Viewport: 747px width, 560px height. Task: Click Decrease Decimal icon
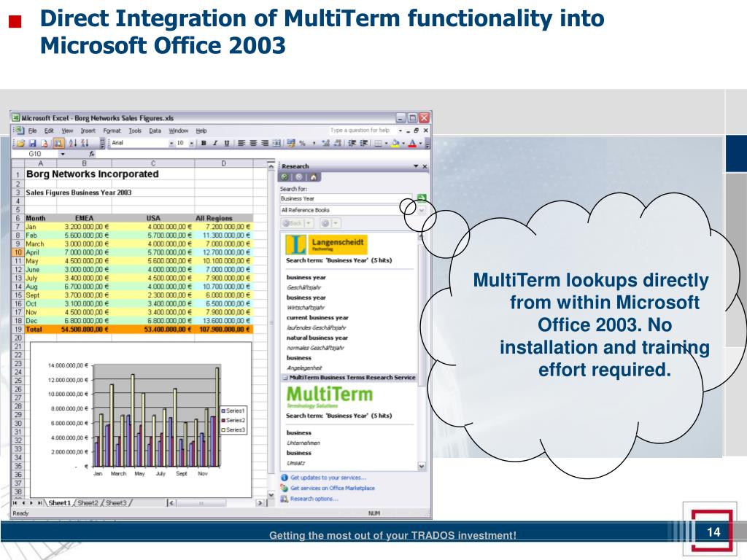click(338, 143)
